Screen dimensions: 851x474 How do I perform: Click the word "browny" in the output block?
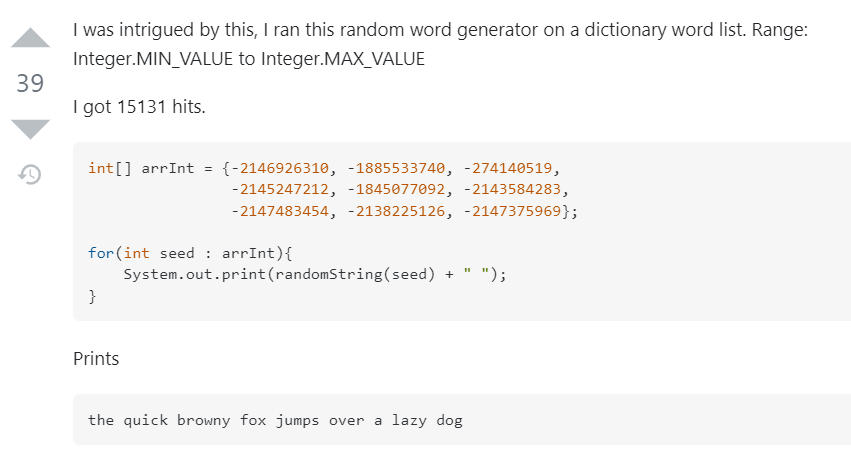coord(204,420)
